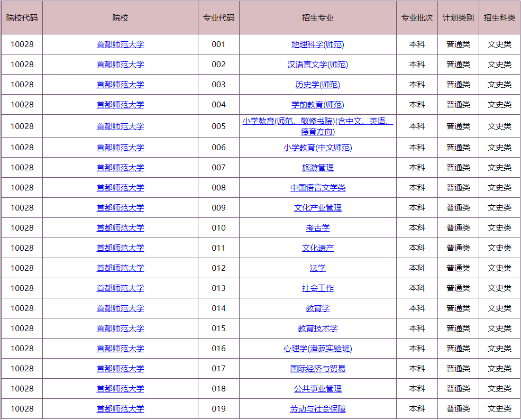Open the 教育学 major link
The width and height of the screenshot is (521, 420).
(318, 308)
